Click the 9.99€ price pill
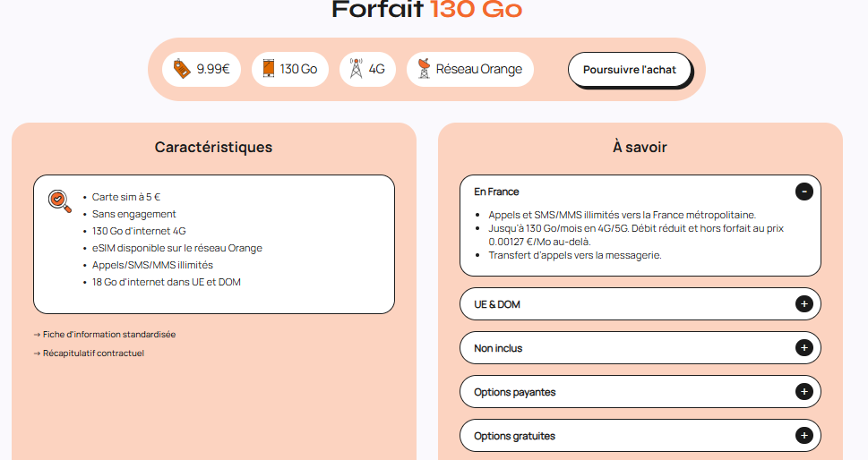 [x=202, y=69]
